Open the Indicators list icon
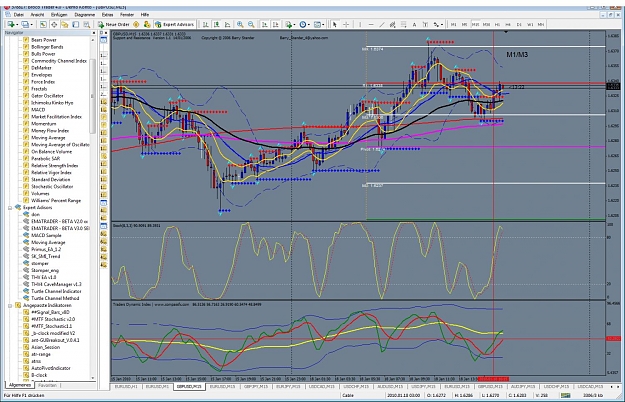625x402 pixels. click(288, 24)
